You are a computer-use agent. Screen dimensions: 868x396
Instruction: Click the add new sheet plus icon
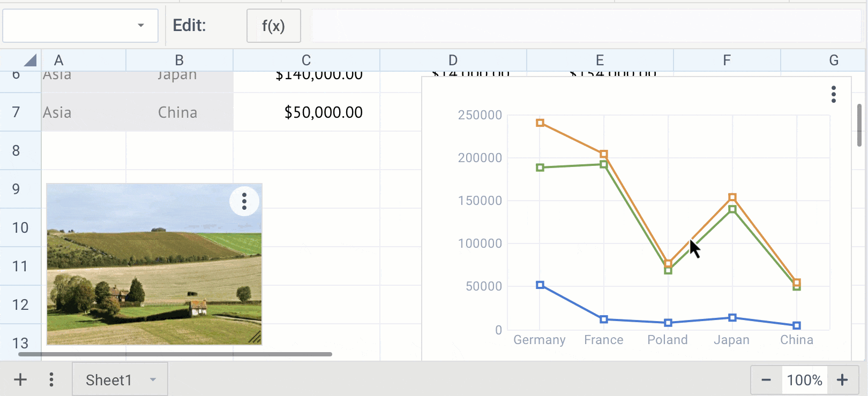pos(20,380)
